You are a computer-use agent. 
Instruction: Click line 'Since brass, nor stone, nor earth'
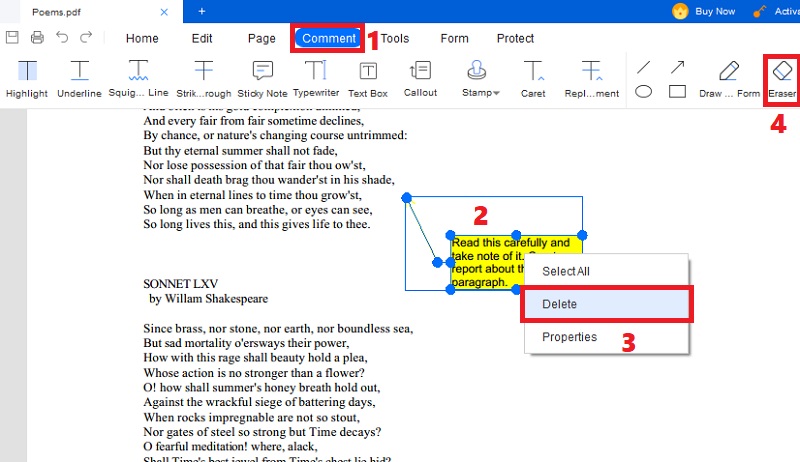click(278, 328)
